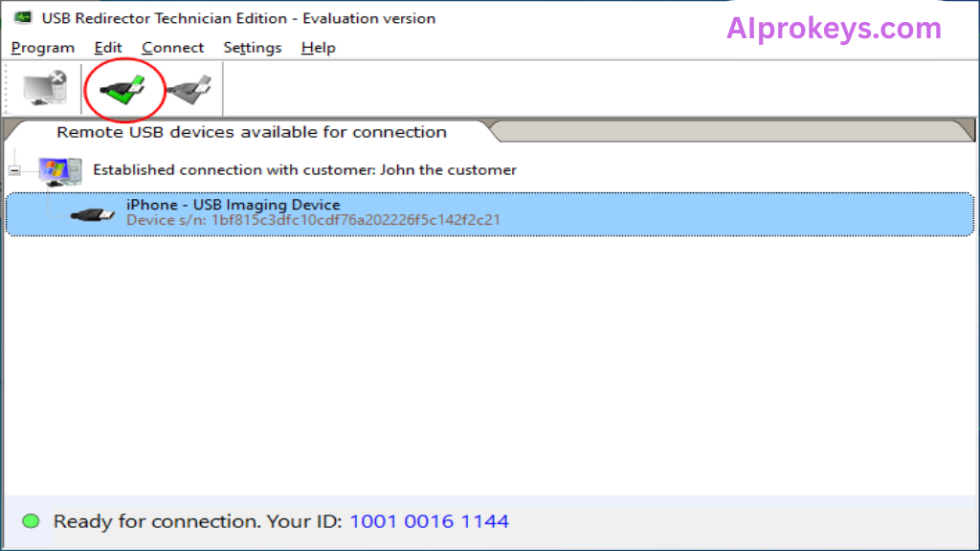Click the 'Ready for connection. Your ID:' status text
The image size is (980, 551).
tap(197, 521)
